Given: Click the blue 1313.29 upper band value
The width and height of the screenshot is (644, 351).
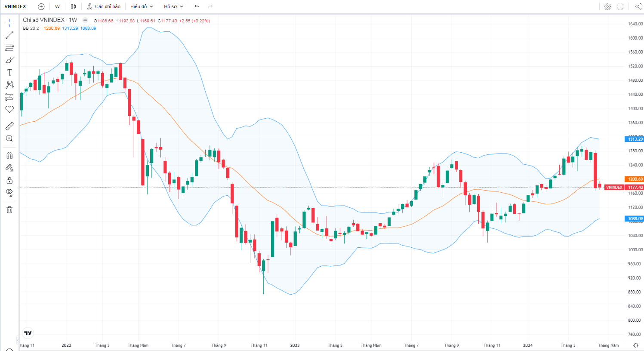Looking at the screenshot, I should point(70,28).
